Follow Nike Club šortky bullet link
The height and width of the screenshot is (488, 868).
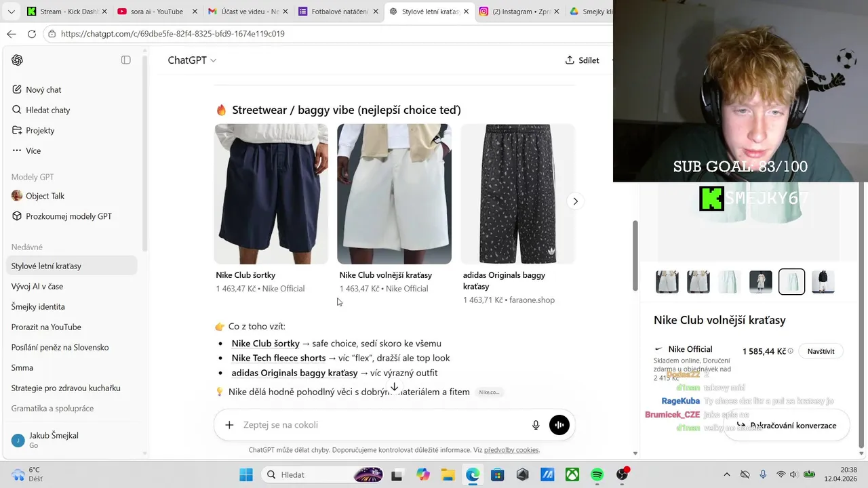(265, 344)
